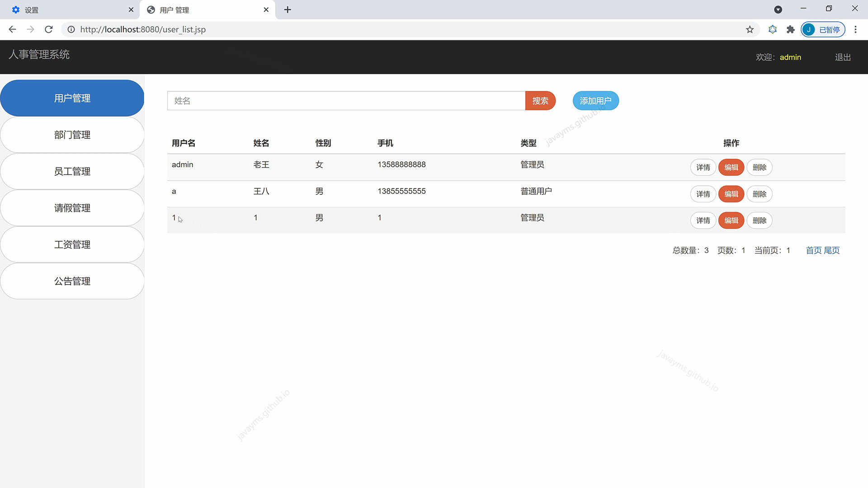Click the 添加用户 button

pyautogui.click(x=595, y=100)
